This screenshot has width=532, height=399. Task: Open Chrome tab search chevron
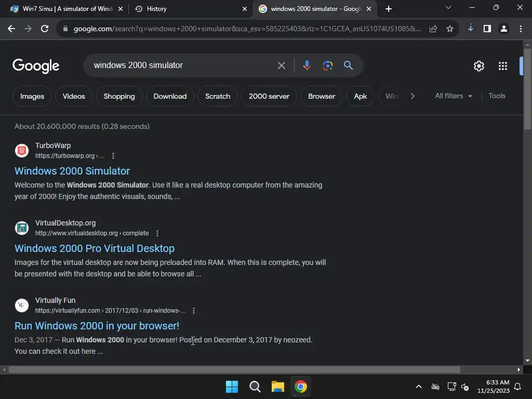pos(448,7)
